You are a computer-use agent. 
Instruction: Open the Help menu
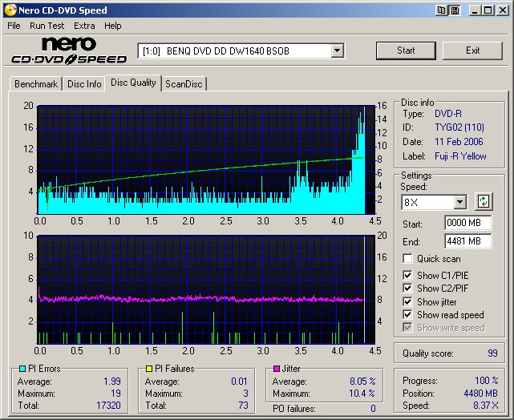(113, 26)
